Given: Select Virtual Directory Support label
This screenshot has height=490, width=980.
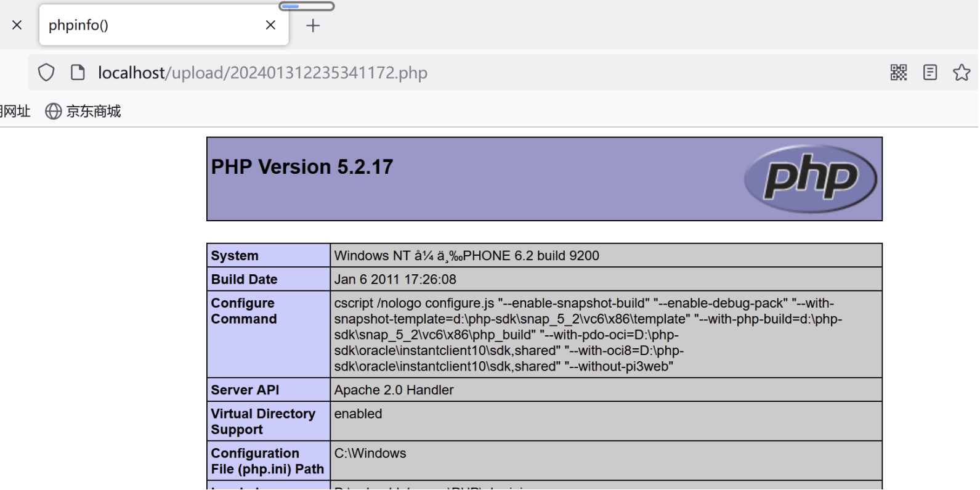Looking at the screenshot, I should (263, 422).
